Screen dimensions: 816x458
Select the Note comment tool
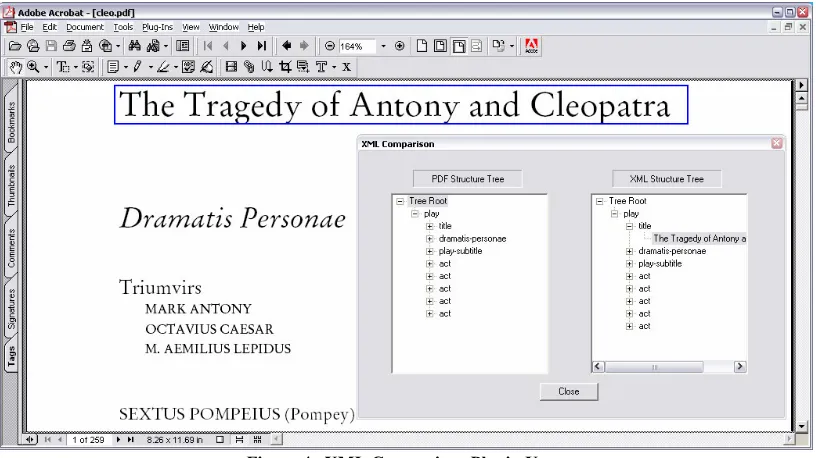pyautogui.click(x=113, y=67)
